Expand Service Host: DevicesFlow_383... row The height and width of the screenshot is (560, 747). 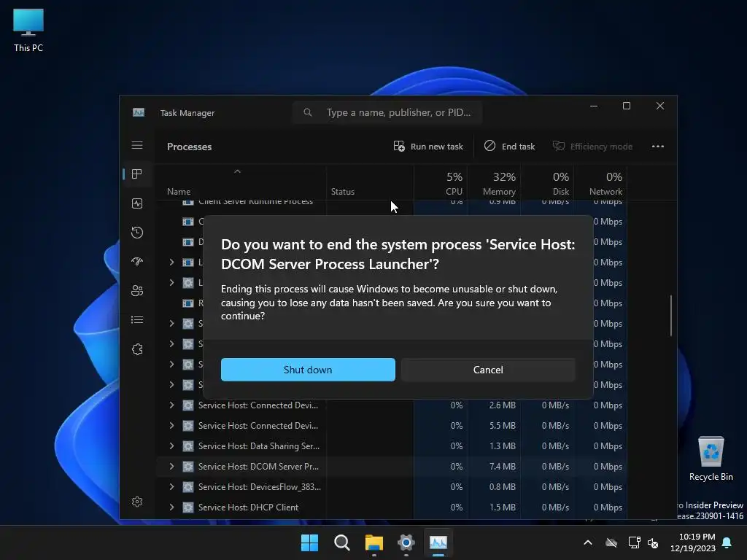(x=171, y=486)
